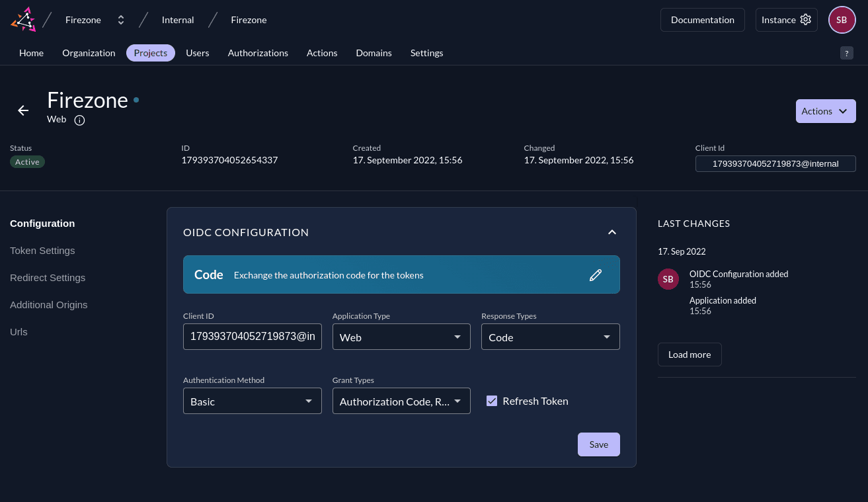Click the question mark help icon

846,54
